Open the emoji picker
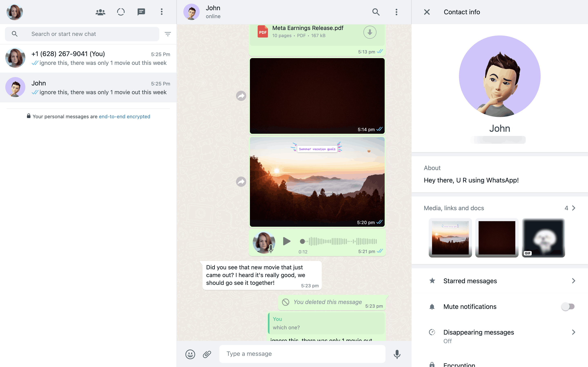The height and width of the screenshot is (367, 588). (x=190, y=354)
